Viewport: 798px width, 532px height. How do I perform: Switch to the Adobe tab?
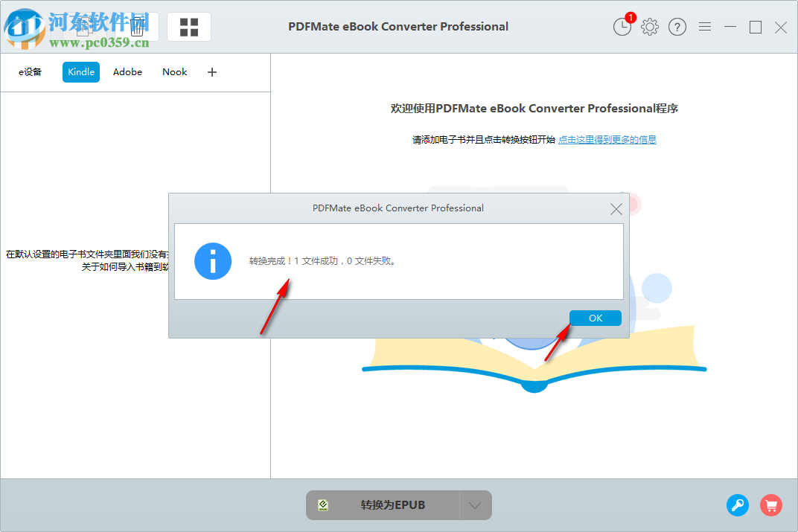(x=127, y=72)
